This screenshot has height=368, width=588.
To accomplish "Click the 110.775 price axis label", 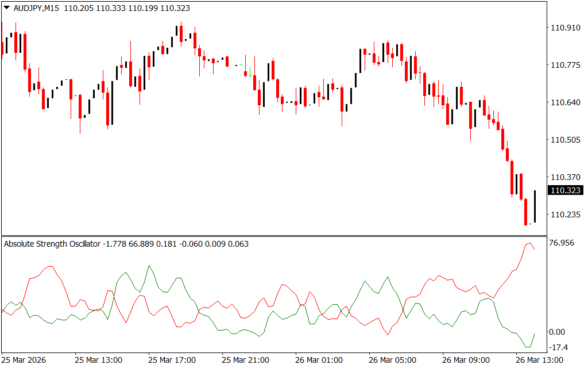I will tap(565, 65).
